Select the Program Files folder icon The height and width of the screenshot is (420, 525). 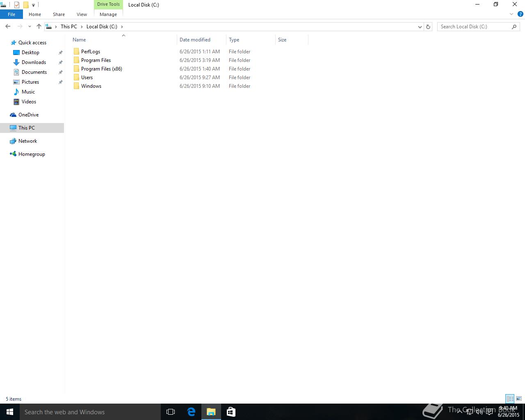pyautogui.click(x=76, y=60)
